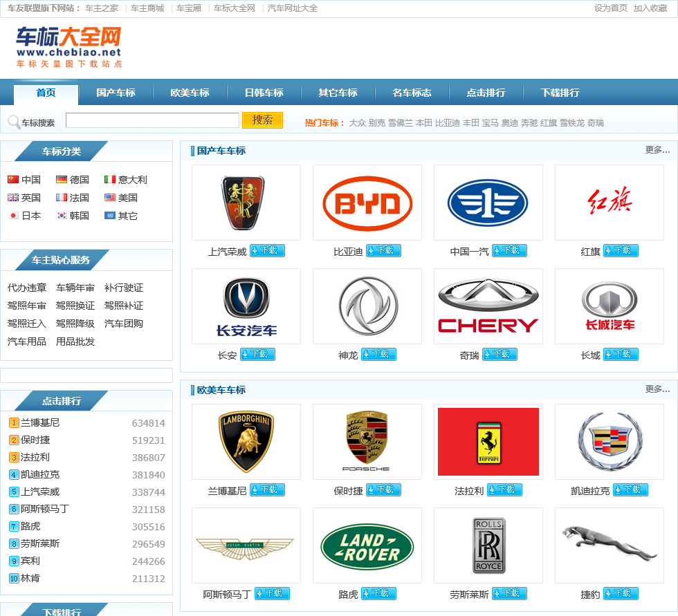Download the 比亚迪 logo via 下载
The width and height of the screenshot is (678, 616).
pyautogui.click(x=383, y=250)
